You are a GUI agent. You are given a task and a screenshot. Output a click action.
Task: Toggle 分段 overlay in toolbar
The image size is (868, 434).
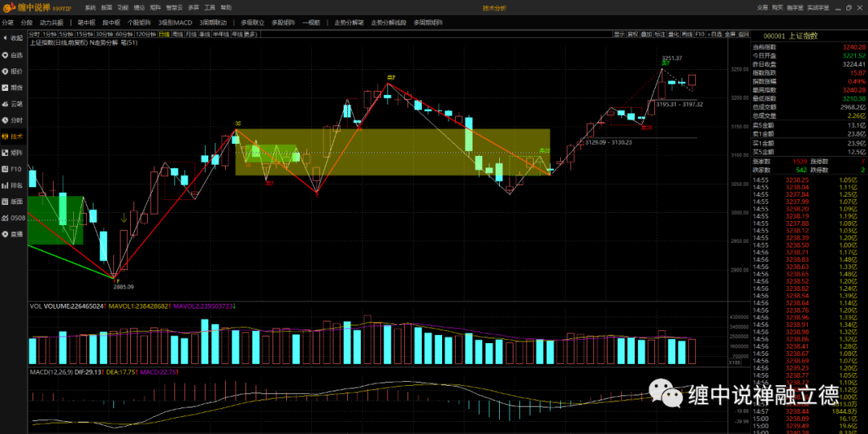(x=27, y=23)
